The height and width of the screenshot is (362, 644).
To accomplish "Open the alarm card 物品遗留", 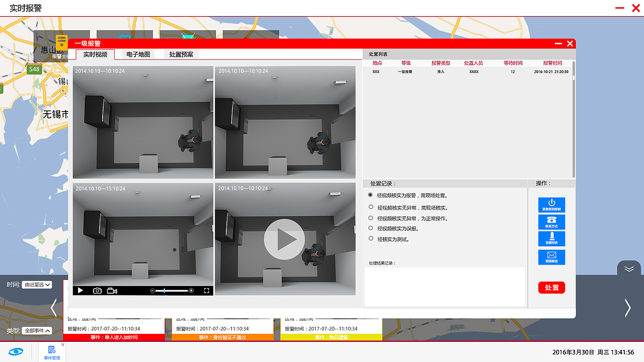I will (x=332, y=329).
